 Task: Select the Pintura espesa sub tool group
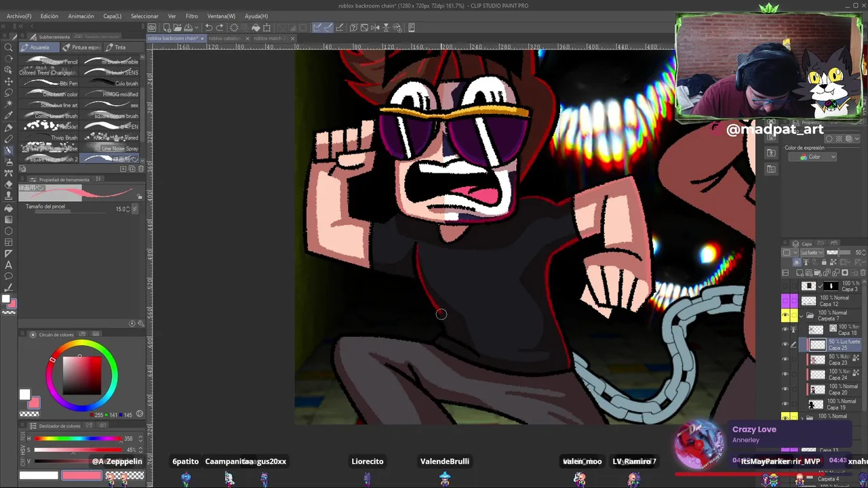click(81, 47)
